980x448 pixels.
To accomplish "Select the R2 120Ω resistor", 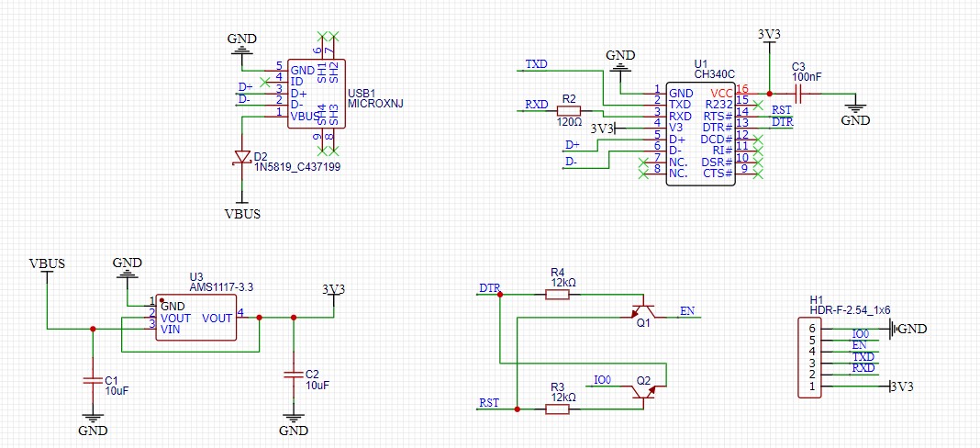I will pyautogui.click(x=569, y=111).
